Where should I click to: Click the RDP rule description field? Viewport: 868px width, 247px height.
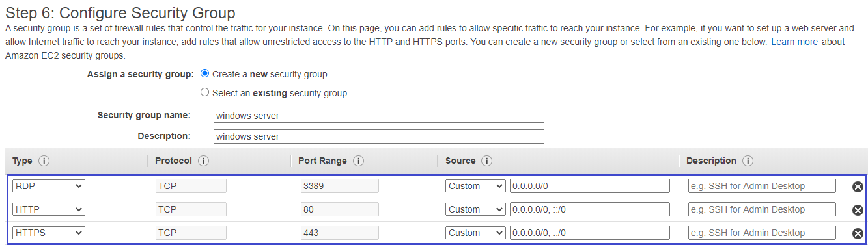(x=762, y=186)
